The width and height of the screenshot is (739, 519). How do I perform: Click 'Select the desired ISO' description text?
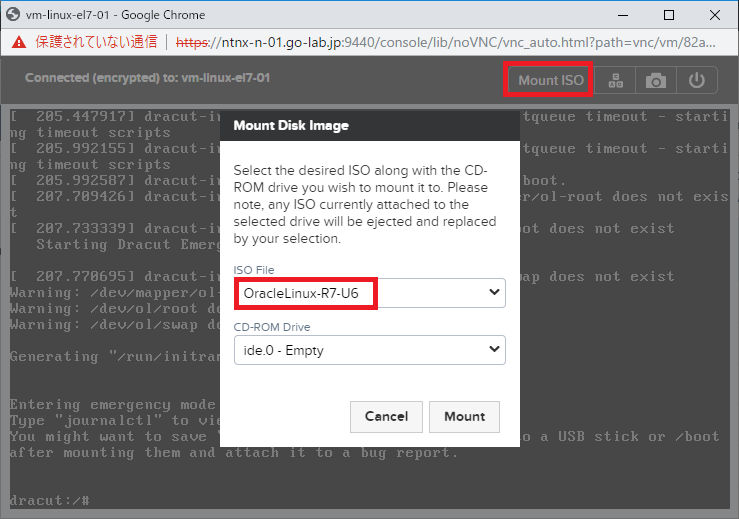[x=365, y=204]
